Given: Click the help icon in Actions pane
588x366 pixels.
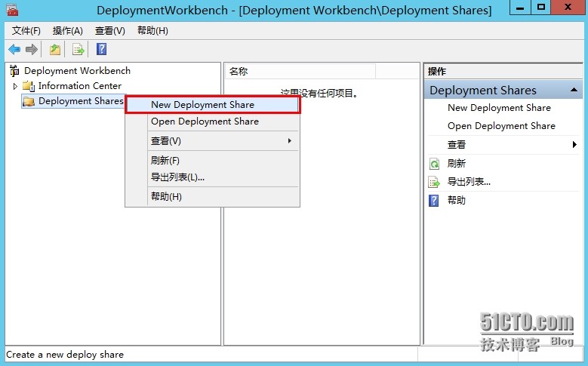Looking at the screenshot, I should [434, 201].
